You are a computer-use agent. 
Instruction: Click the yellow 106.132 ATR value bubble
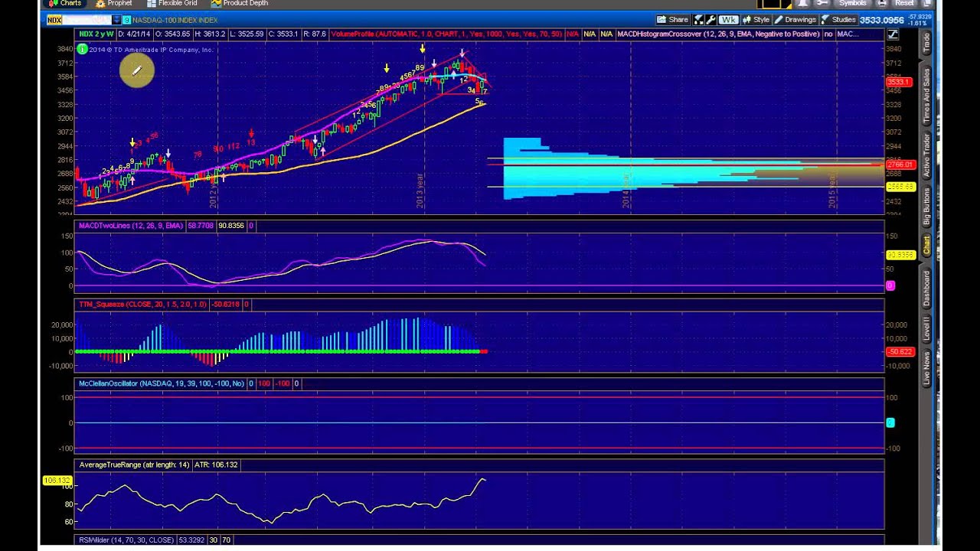point(57,481)
